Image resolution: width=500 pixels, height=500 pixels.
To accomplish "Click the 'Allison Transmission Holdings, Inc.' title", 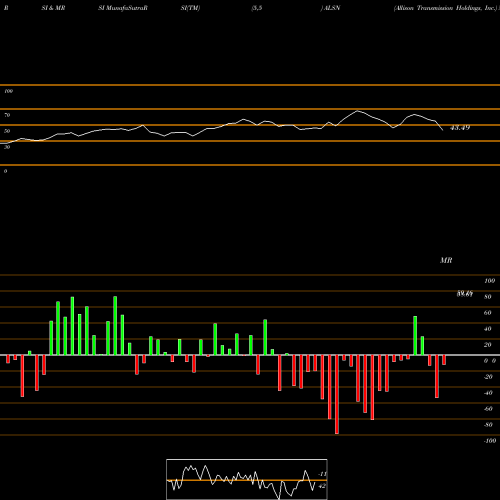I will pyautogui.click(x=445, y=8).
